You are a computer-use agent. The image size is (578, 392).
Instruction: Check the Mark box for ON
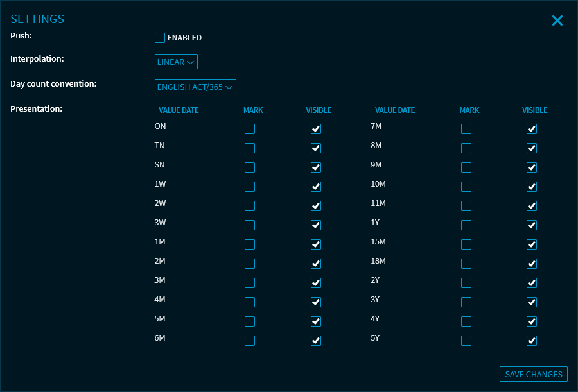tap(250, 129)
